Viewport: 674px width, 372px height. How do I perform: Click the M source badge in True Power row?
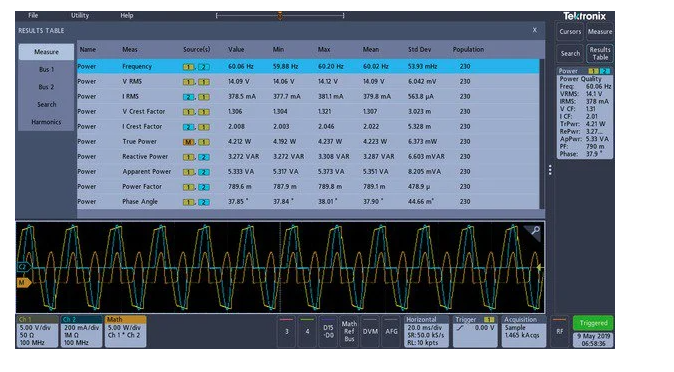188,142
